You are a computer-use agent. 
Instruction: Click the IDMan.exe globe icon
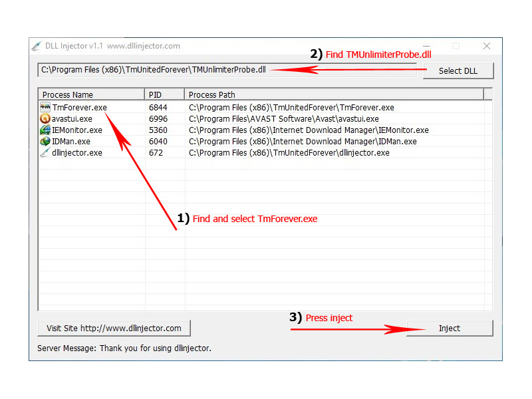[45, 141]
